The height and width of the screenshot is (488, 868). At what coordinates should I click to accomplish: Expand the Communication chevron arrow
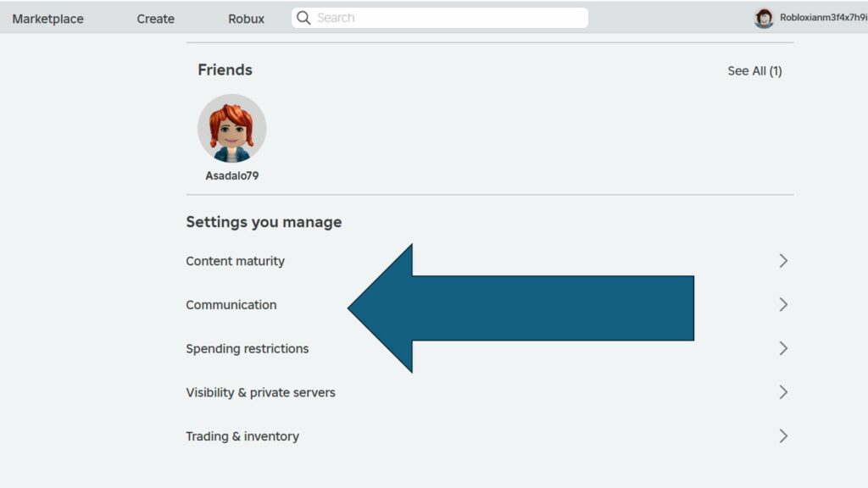pos(783,305)
